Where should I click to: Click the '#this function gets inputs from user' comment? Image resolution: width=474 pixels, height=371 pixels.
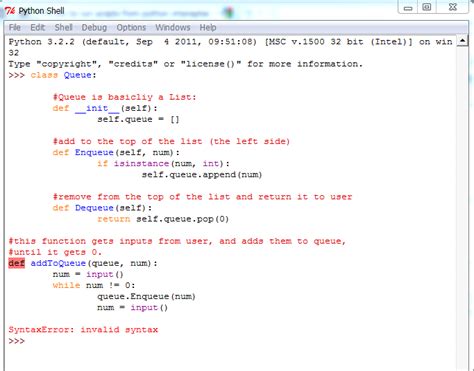click(177, 241)
